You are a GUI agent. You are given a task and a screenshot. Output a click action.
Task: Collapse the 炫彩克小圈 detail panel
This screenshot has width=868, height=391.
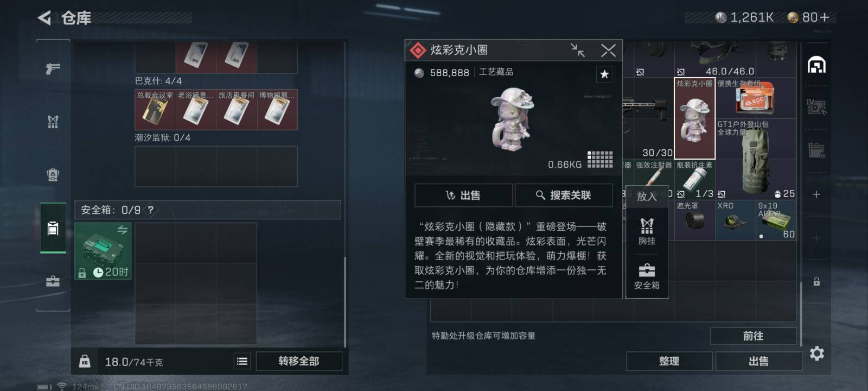578,50
